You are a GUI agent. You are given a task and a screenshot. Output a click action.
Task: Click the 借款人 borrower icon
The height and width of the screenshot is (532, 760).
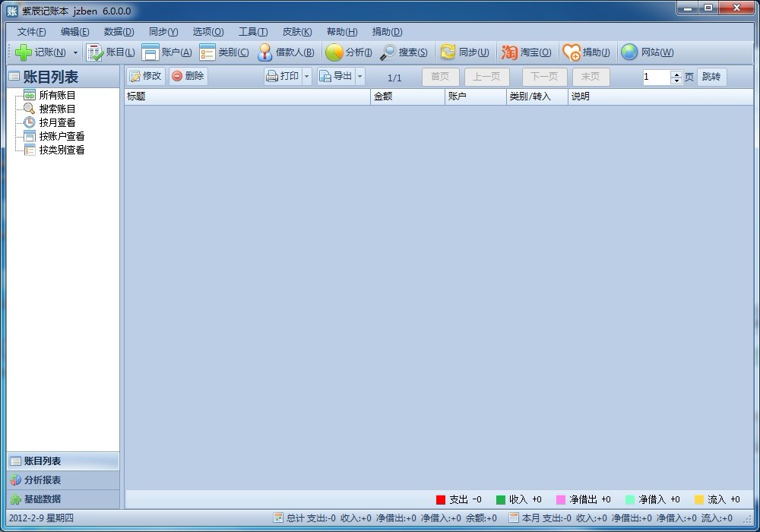coord(264,52)
